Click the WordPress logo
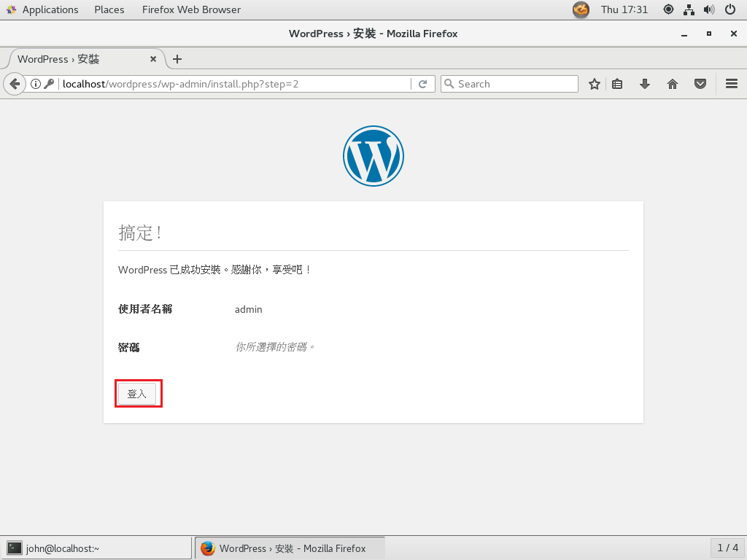Image resolution: width=747 pixels, height=560 pixels. tap(373, 156)
